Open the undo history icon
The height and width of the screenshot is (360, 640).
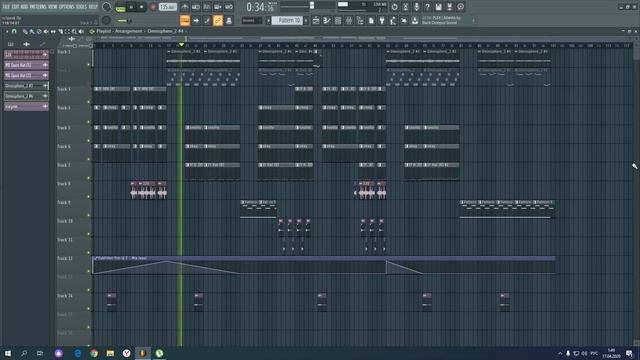click(x=394, y=7)
